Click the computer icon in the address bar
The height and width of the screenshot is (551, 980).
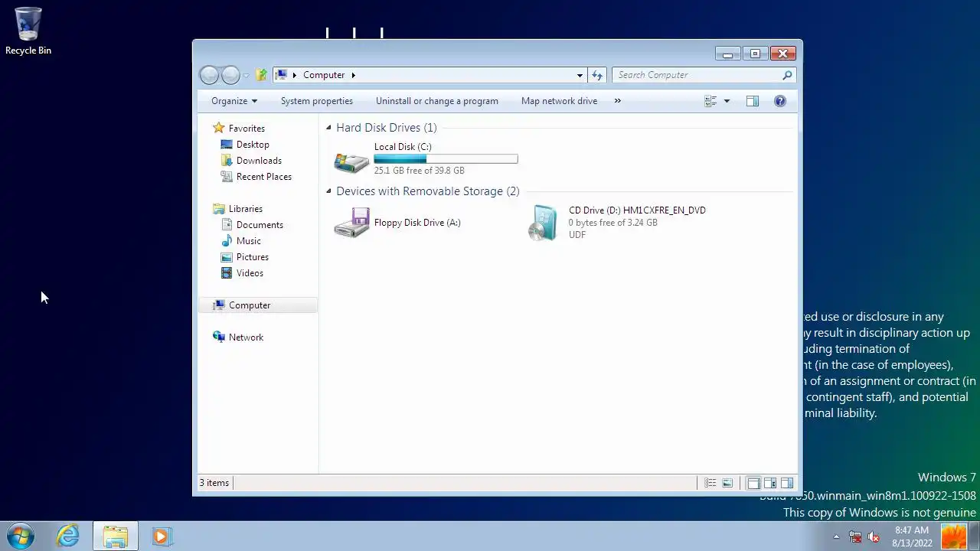pos(282,75)
